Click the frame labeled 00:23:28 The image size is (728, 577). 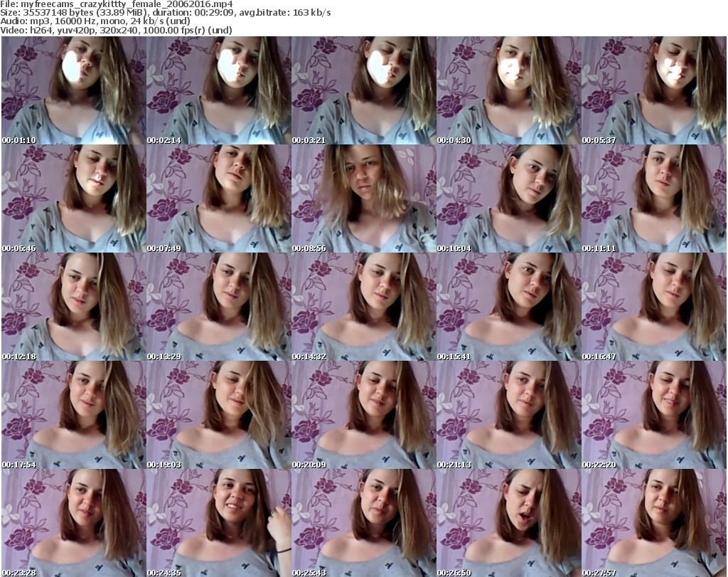point(74,523)
